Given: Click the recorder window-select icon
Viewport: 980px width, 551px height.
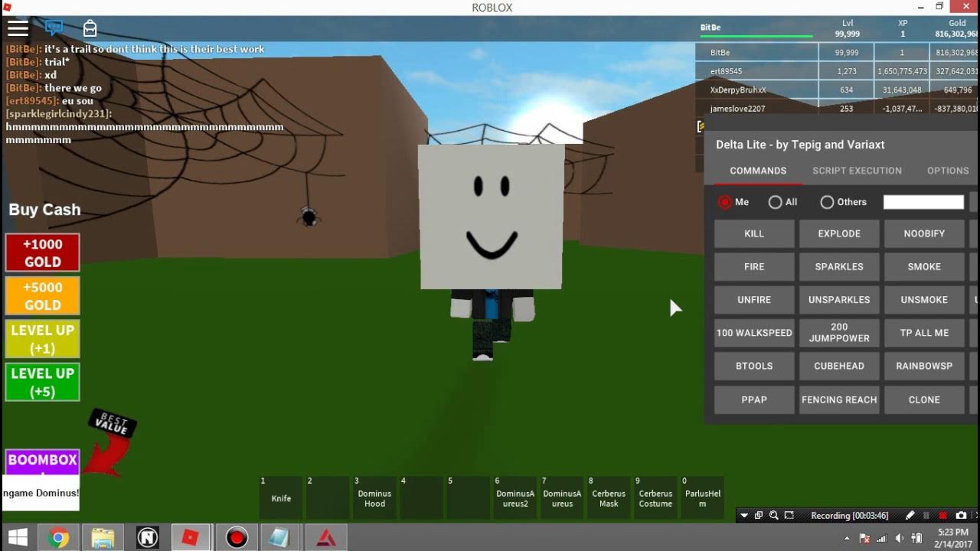Looking at the screenshot, I should coord(759,516).
